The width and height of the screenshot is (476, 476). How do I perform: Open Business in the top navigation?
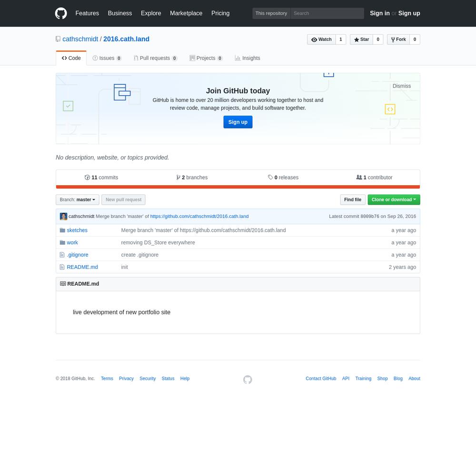120,13
